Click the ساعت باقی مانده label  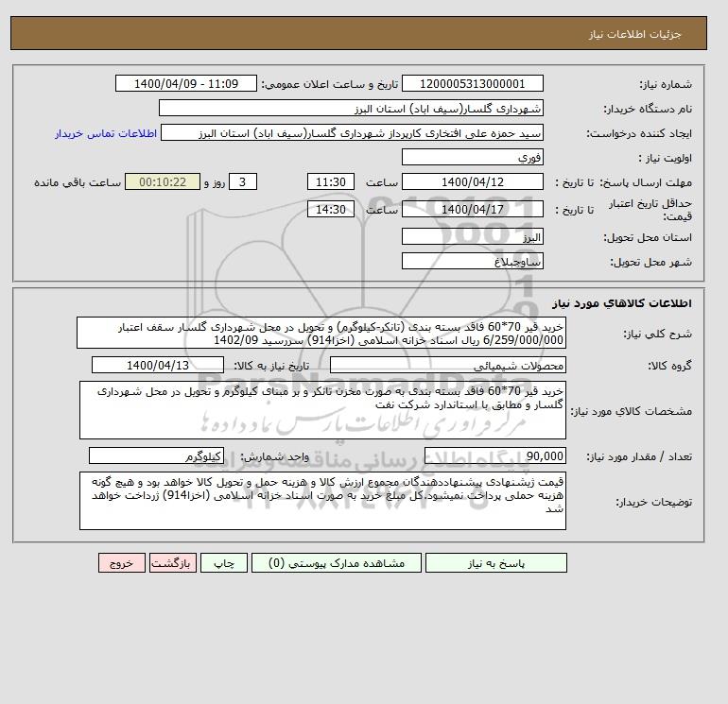(78, 182)
